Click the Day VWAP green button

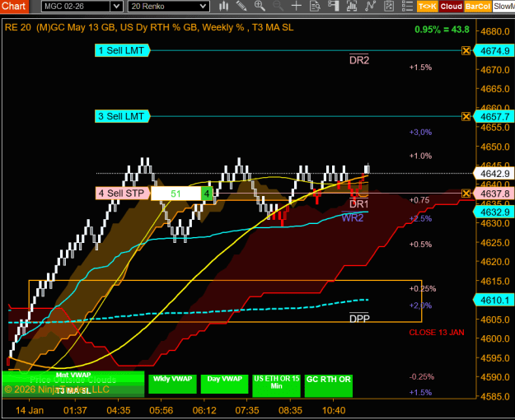(x=224, y=384)
